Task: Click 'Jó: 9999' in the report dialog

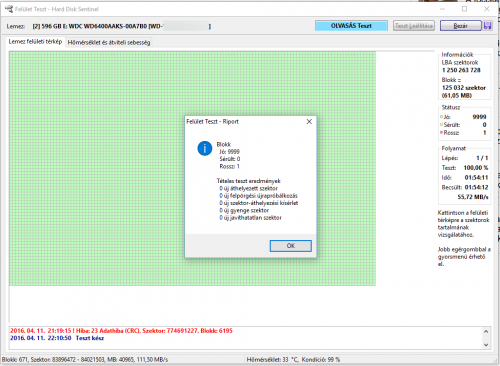Action: tap(229, 152)
